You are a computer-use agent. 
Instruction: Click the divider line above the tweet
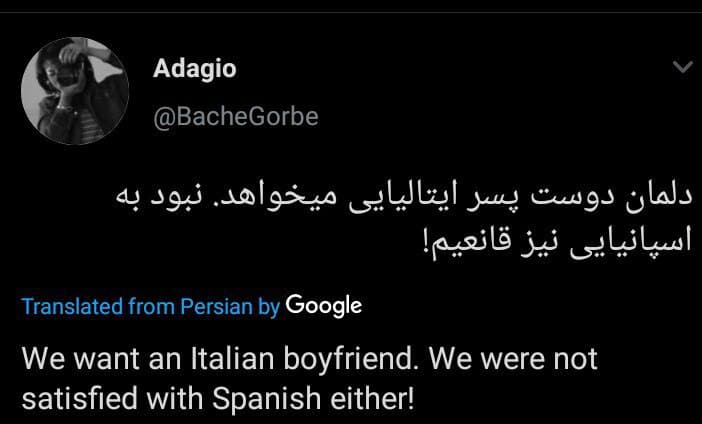(x=351, y=12)
